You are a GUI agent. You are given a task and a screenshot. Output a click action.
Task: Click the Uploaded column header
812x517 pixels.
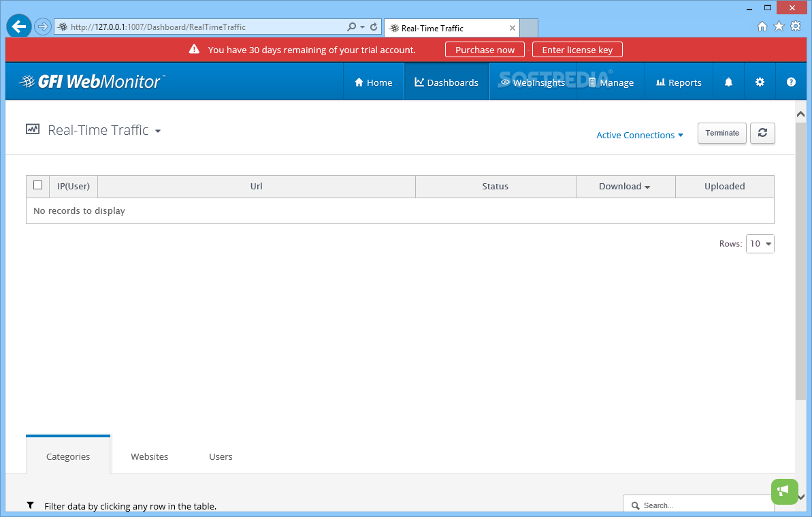coord(724,187)
